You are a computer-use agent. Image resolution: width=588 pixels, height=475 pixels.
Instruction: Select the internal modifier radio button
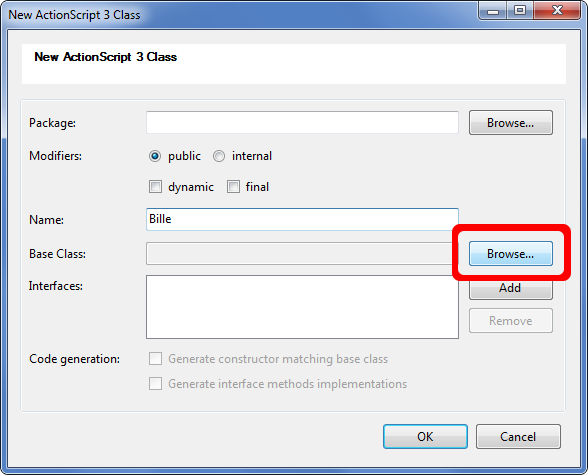[x=219, y=156]
